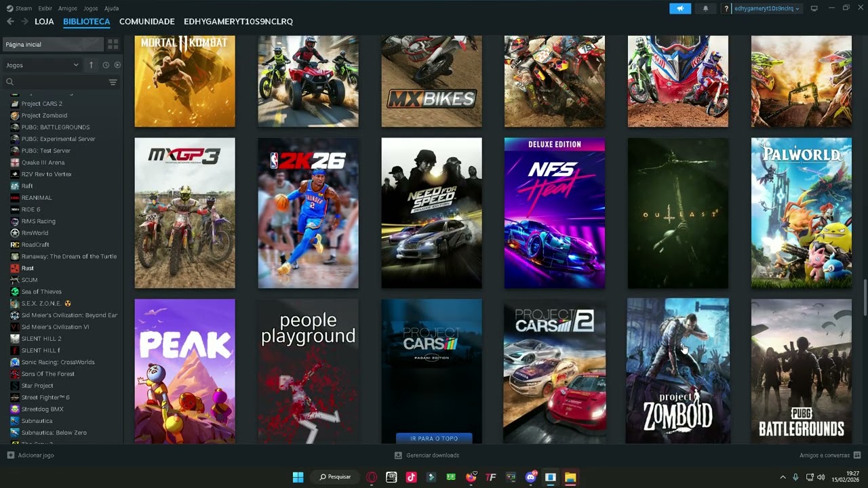The width and height of the screenshot is (868, 488).
Task: Click the sort ascending arrow button
Action: pos(92,65)
